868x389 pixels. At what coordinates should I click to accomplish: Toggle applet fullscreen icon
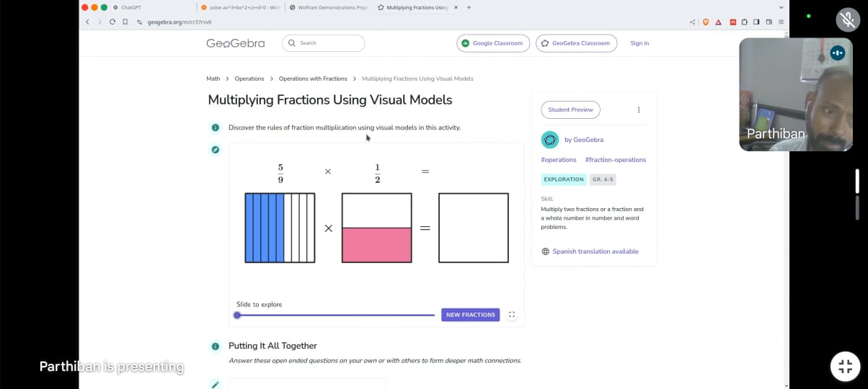[x=512, y=315]
